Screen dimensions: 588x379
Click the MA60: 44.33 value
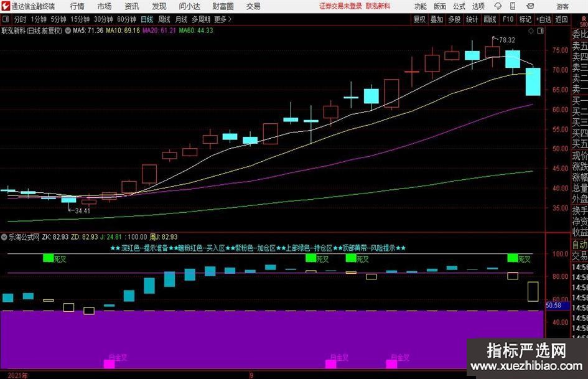click(x=196, y=30)
